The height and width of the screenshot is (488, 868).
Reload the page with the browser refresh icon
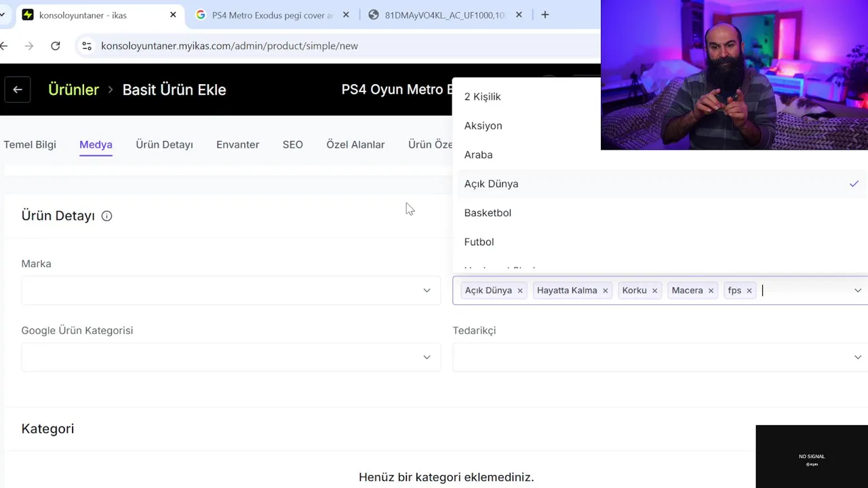[x=56, y=45]
